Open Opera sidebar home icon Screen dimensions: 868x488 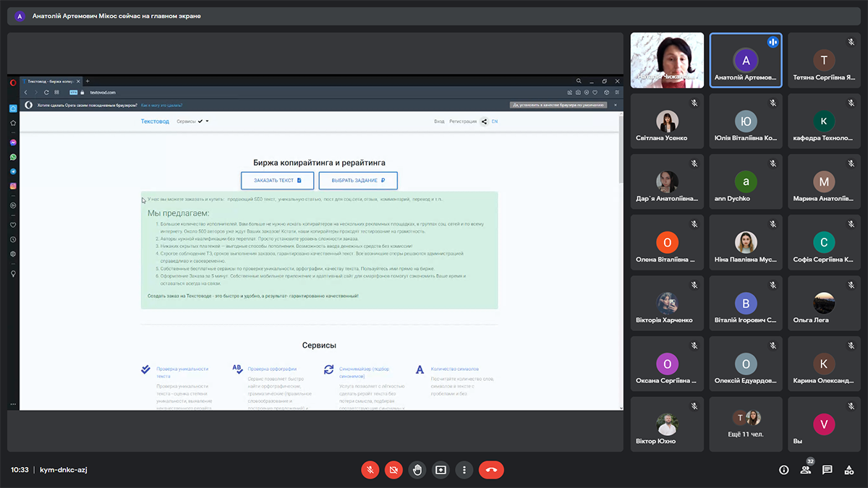tap(13, 108)
